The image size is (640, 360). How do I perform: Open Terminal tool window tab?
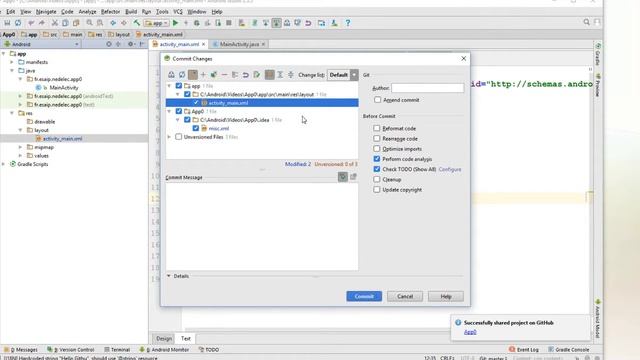[117, 350]
